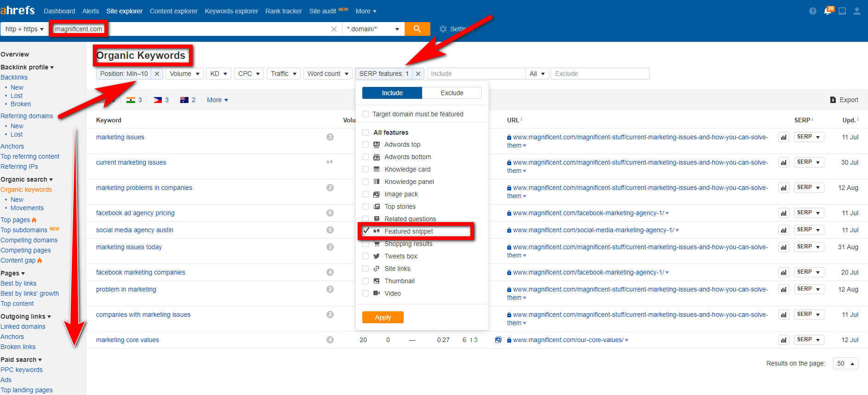
Task: Click the Export download icon
Action: tap(833, 100)
